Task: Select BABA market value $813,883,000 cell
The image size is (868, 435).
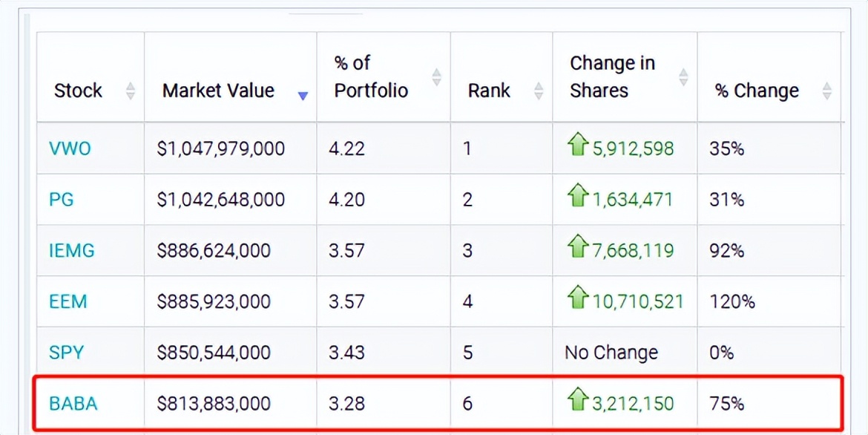Action: [214, 404]
